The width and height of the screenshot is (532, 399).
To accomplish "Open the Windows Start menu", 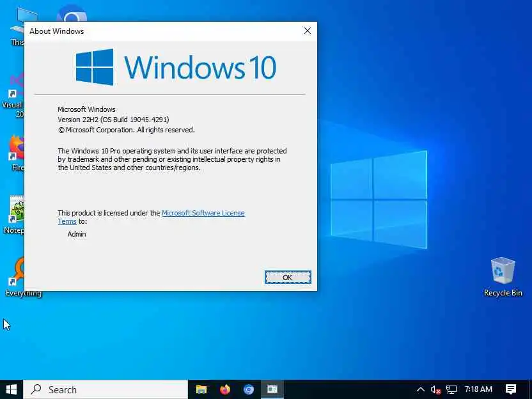I will coord(12,389).
